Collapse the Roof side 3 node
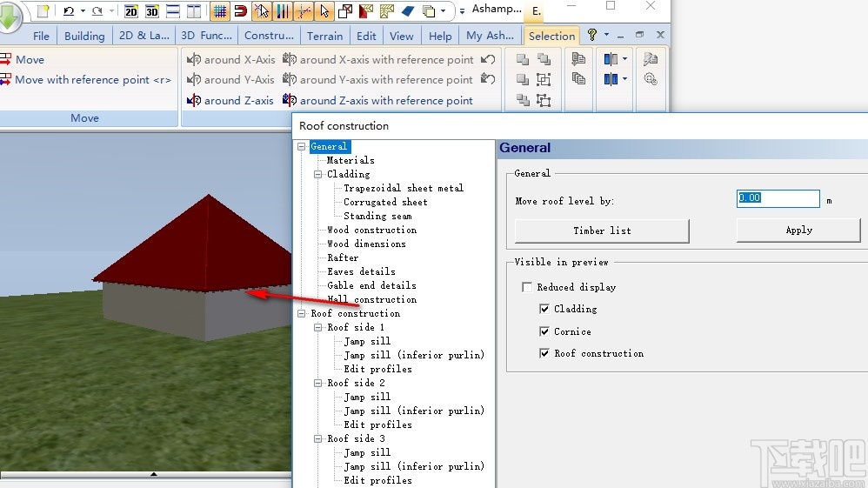Screen dimensions: 868x488 click(317, 438)
